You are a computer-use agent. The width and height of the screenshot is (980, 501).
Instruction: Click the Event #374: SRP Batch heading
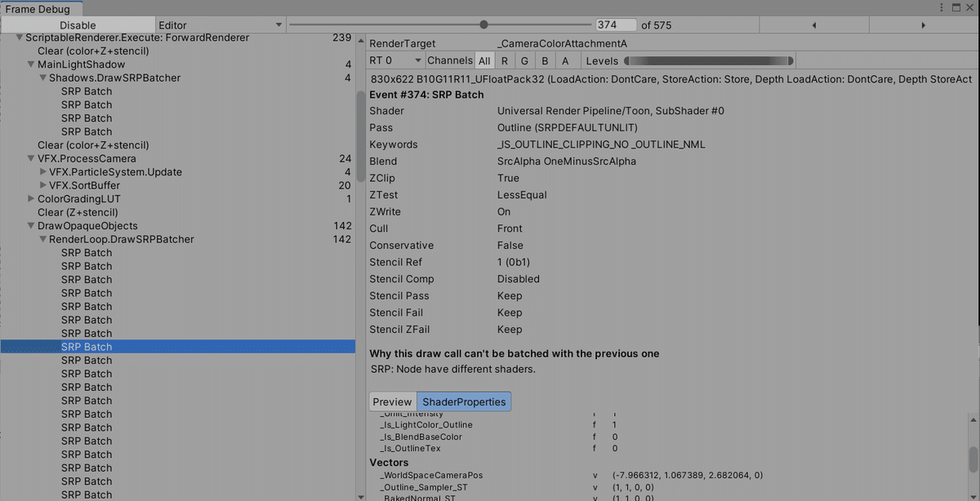point(426,95)
